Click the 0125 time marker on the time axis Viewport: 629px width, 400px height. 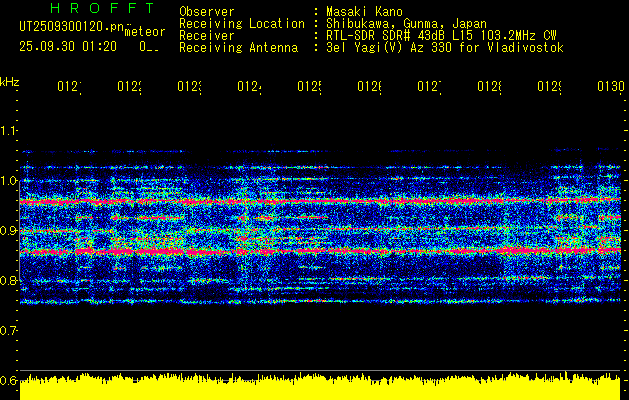coord(310,86)
